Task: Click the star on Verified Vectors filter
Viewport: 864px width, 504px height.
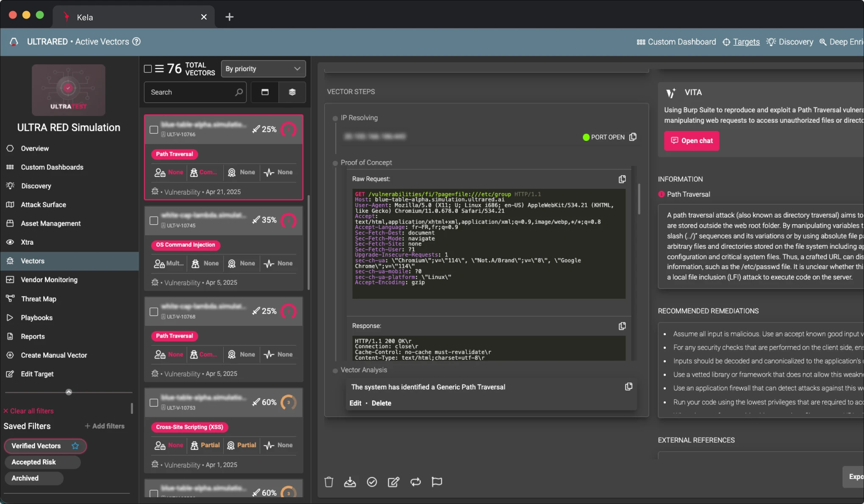Action: [75, 446]
